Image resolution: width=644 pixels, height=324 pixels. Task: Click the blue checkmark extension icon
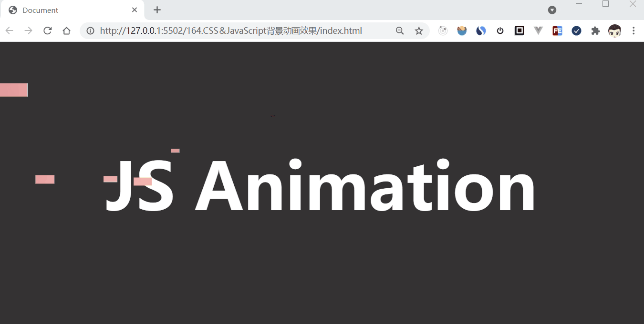tap(576, 31)
